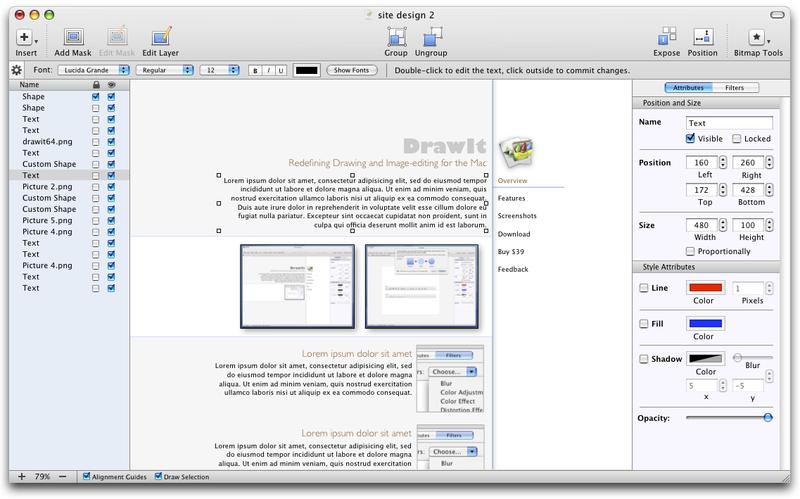Toggle the Proportionally checkbox
Screen dimensions: 800x499
click(691, 251)
